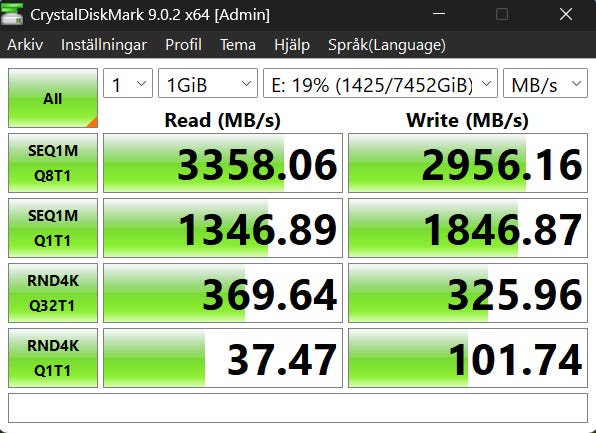Screen dimensions: 596x433
Task: Open the Språk(Language) menu
Action: click(x=387, y=45)
